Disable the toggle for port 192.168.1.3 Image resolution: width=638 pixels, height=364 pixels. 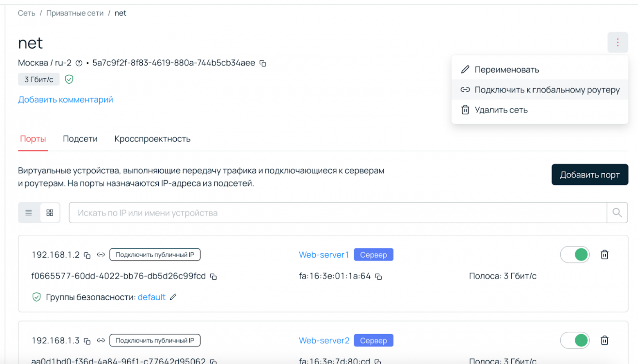pyautogui.click(x=575, y=340)
